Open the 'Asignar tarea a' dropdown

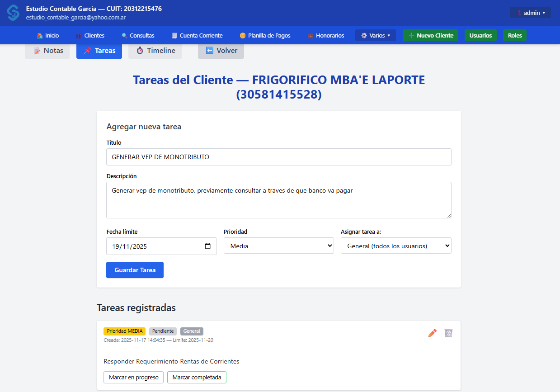(396, 246)
